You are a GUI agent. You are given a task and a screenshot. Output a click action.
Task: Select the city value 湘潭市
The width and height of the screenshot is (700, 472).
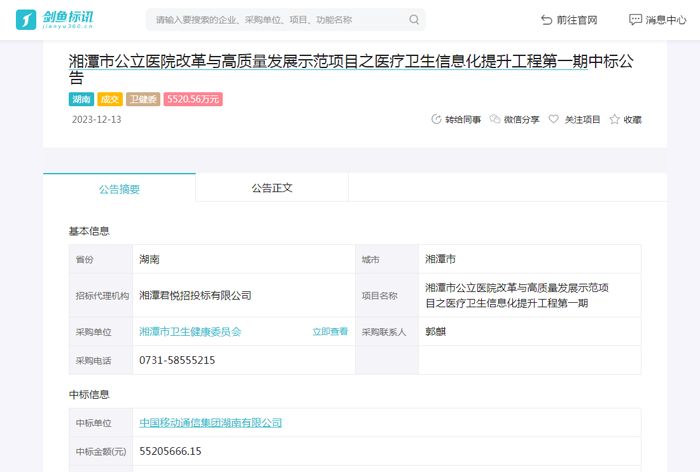point(440,259)
